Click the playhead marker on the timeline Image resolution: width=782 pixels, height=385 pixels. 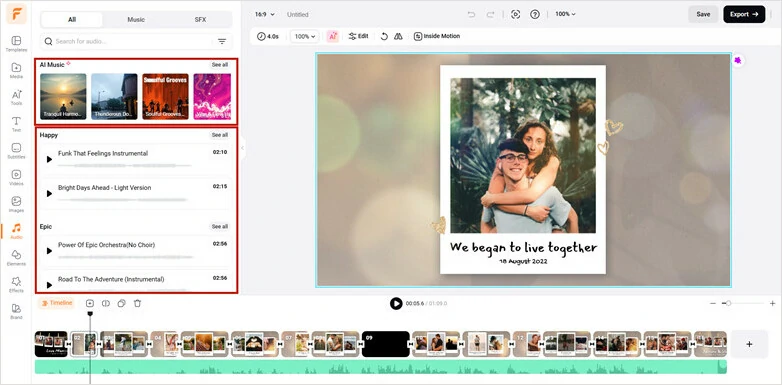pos(90,314)
